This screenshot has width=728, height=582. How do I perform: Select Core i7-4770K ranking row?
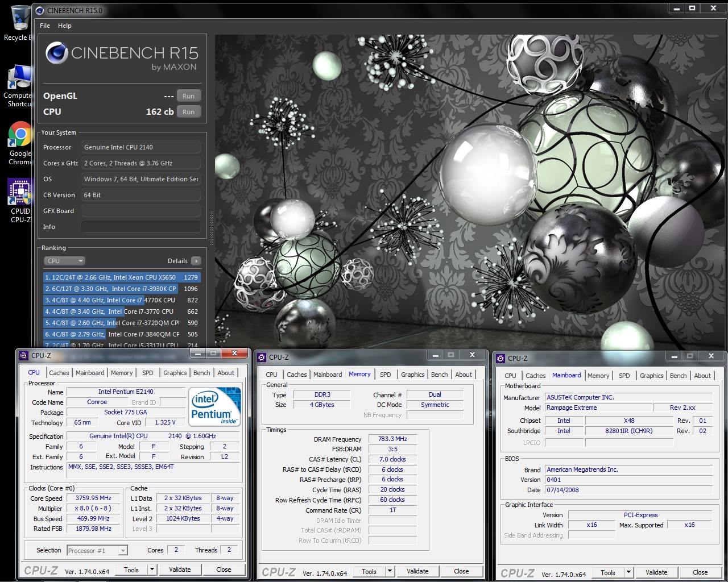click(x=122, y=300)
